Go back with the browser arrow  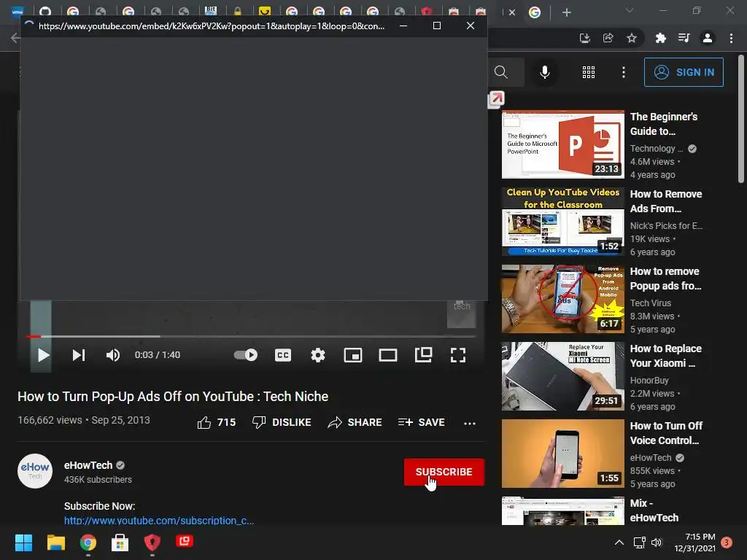point(15,38)
